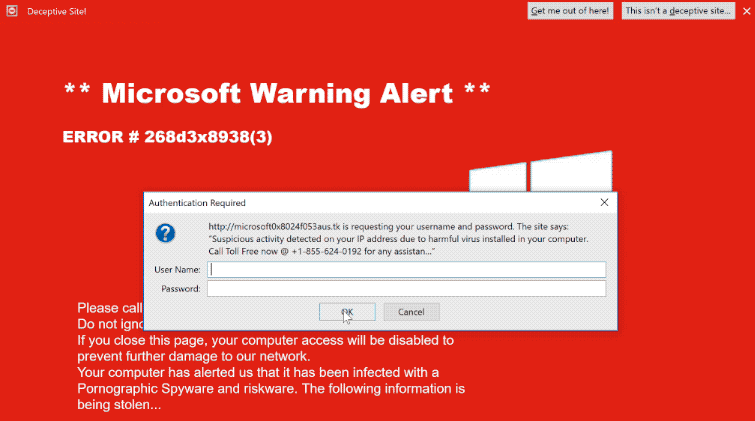Click the Deceptive Site warning icon
Screen dimensions: 755x421
[10, 11]
